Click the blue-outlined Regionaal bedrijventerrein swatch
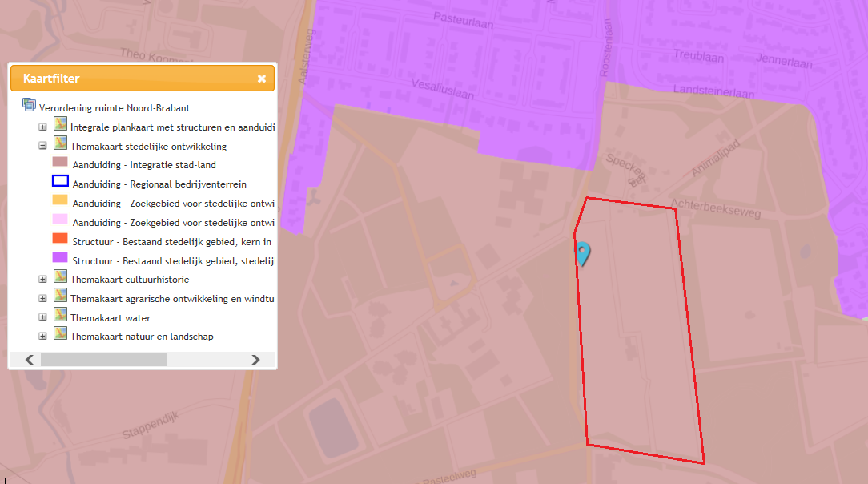The width and height of the screenshot is (868, 484). pyautogui.click(x=60, y=181)
